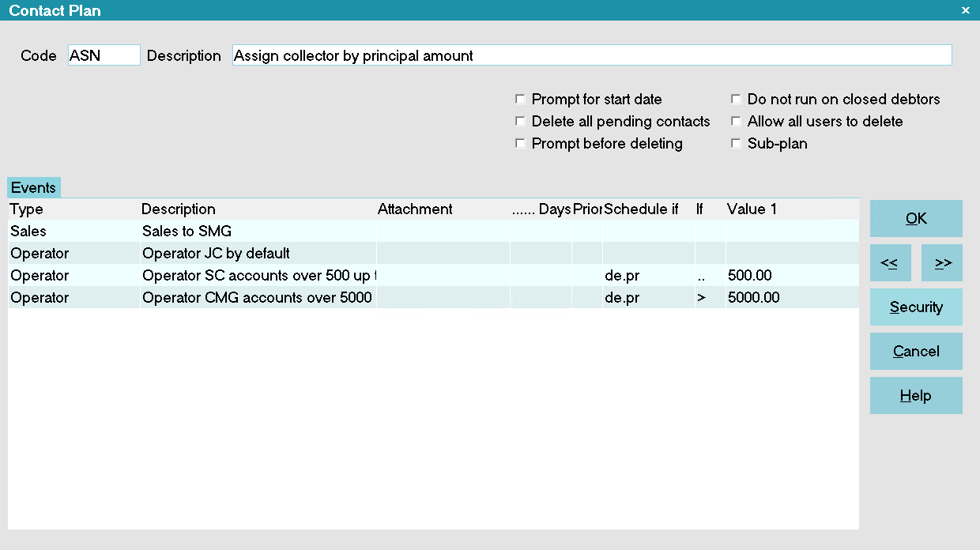This screenshot has width=980, height=550.
Task: Open Help for Contact Plan
Action: [x=916, y=396]
